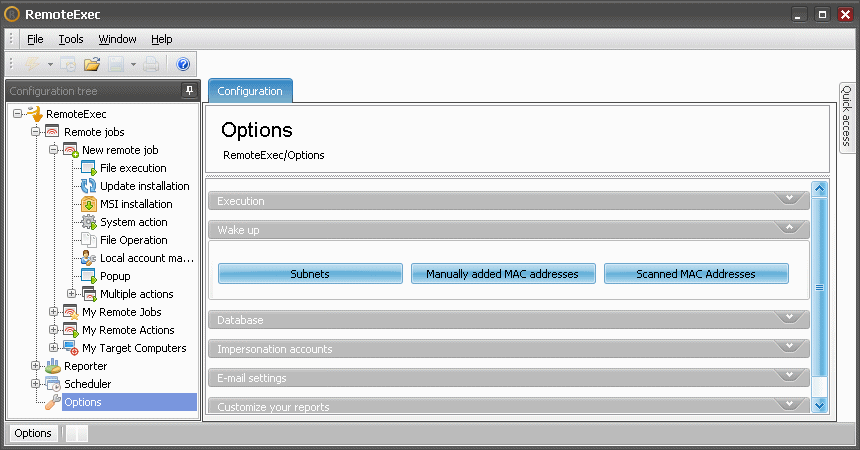Click the lightning Launch toolbar icon
Screen dimensions: 860x450
coord(32,64)
